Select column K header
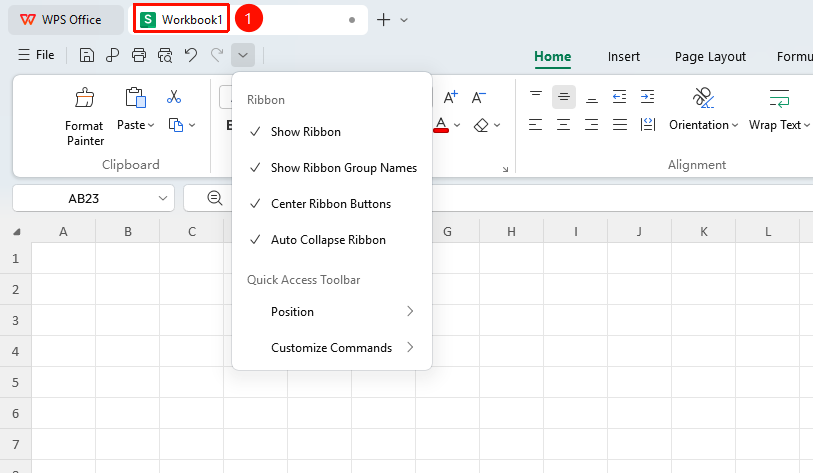The image size is (813, 473). [x=704, y=232]
